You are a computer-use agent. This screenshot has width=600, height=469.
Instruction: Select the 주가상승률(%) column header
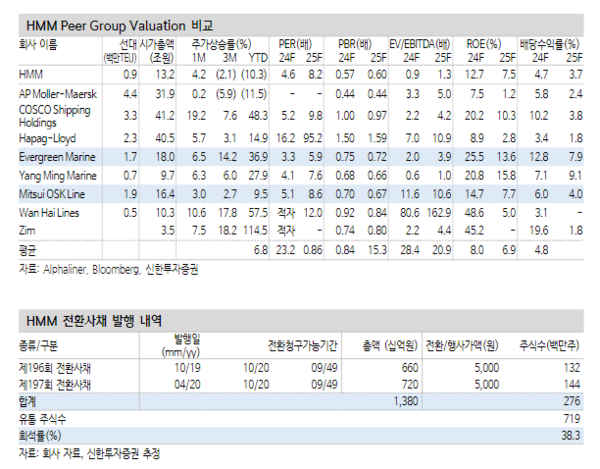[x=222, y=44]
